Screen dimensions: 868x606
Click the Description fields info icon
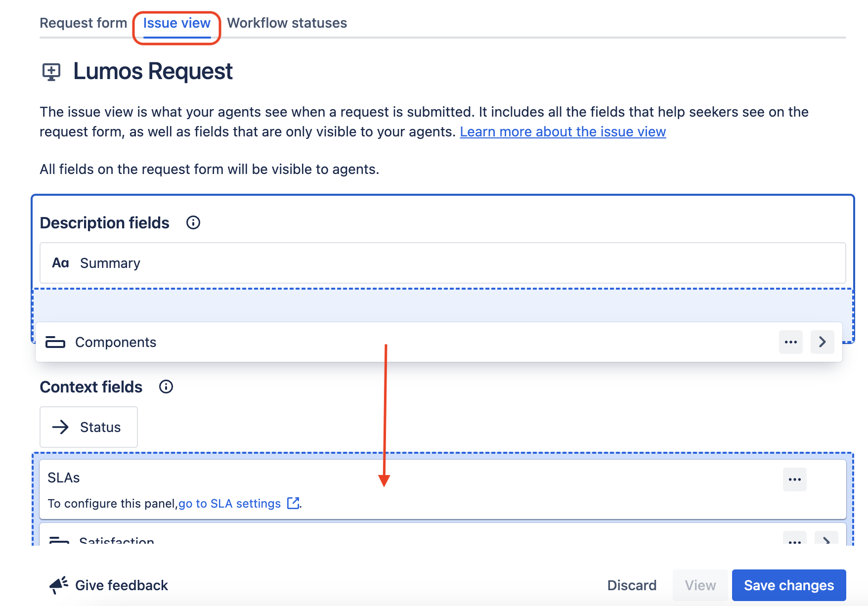click(x=193, y=222)
